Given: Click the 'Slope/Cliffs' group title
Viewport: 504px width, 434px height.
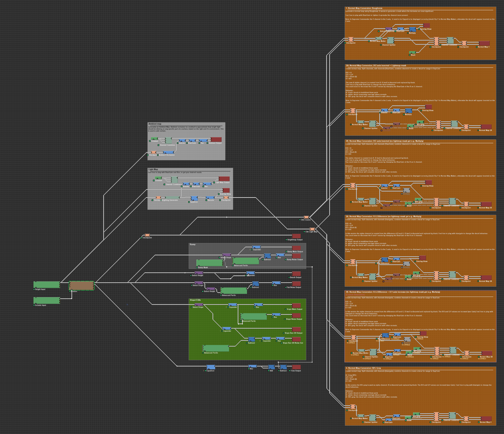Looking at the screenshot, I should (x=195, y=300).
